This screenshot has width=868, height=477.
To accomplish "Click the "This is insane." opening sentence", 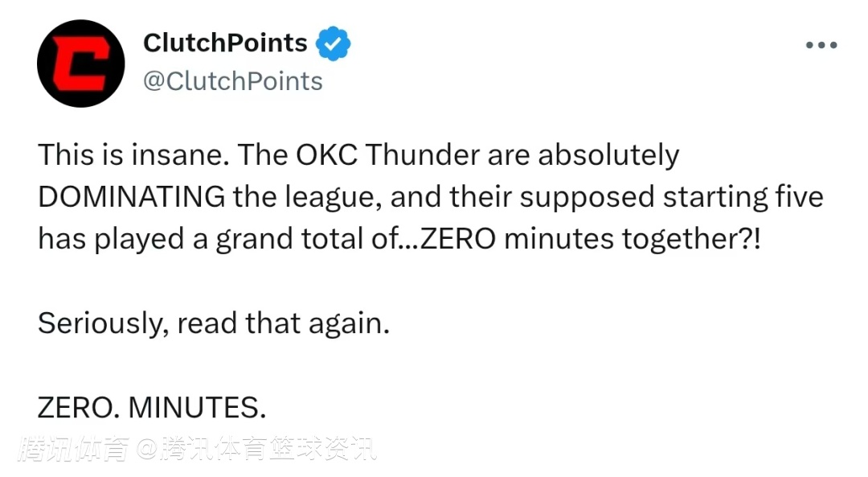I will [129, 155].
